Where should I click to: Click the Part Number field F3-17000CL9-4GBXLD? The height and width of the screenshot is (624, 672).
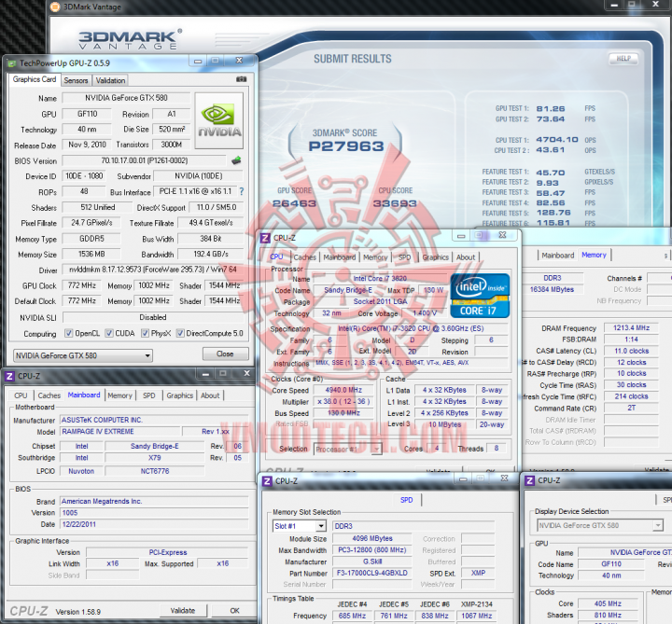[x=372, y=573]
